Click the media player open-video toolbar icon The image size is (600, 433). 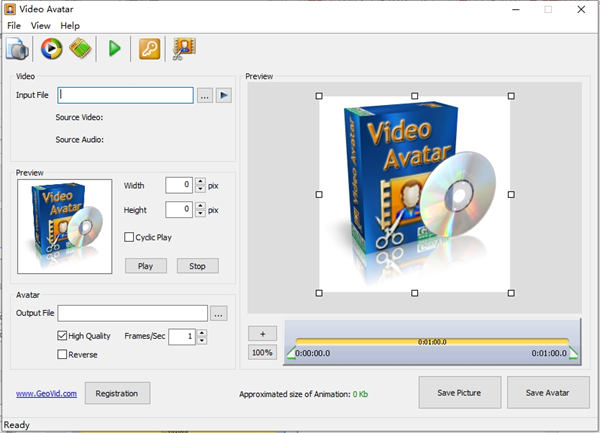(x=51, y=49)
